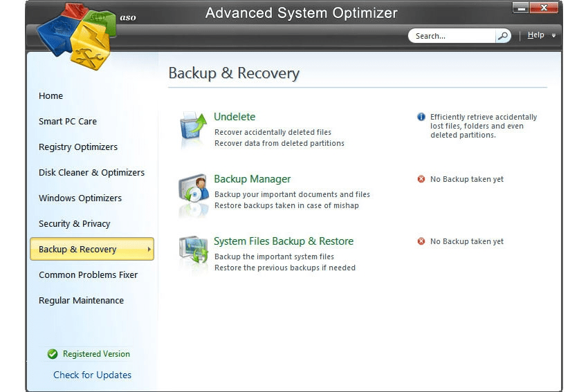The image size is (588, 392).
Task: Click the Advanced System Optimizer cube logo
Action: (77, 37)
